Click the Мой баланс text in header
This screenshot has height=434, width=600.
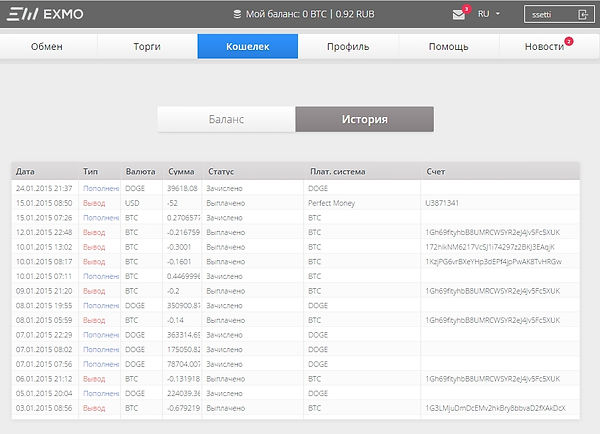coord(310,14)
